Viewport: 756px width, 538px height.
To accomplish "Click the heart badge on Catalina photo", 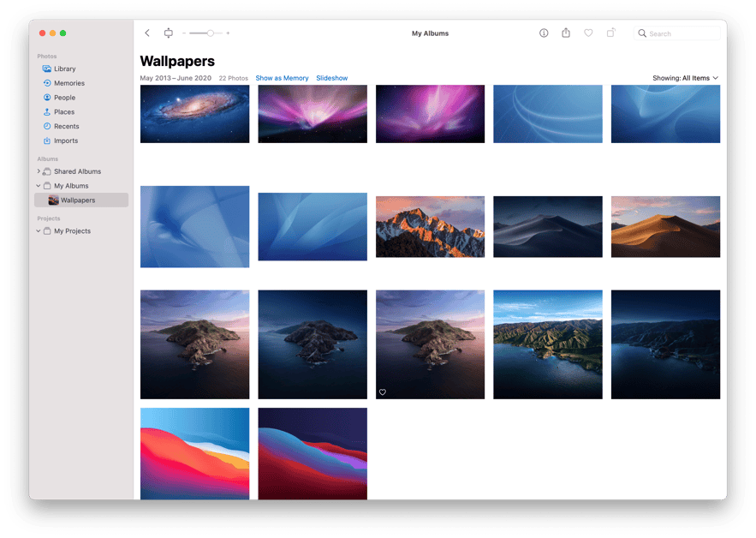I will pos(383,392).
